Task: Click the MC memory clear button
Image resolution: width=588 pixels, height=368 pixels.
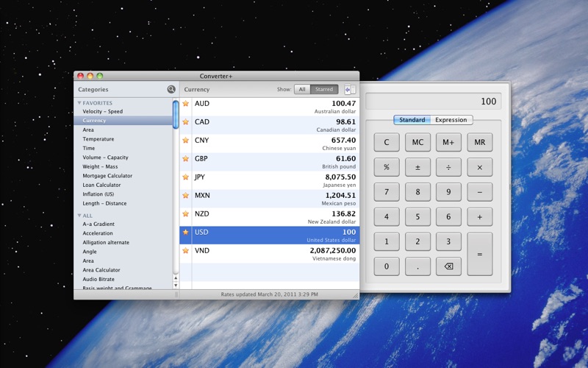Action: point(417,142)
